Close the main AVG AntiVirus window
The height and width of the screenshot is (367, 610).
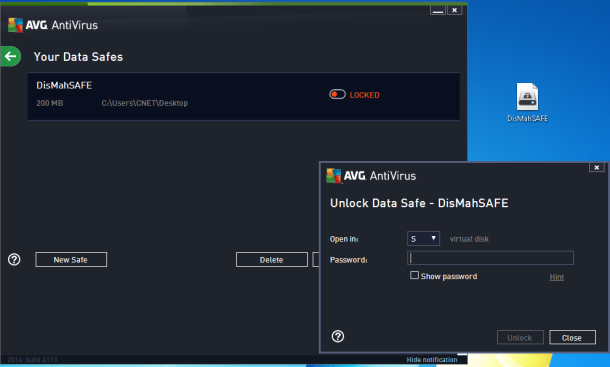pos(454,10)
